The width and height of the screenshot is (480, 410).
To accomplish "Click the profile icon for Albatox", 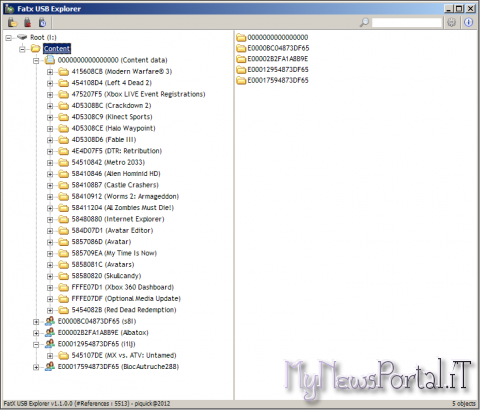I will tap(50, 332).
